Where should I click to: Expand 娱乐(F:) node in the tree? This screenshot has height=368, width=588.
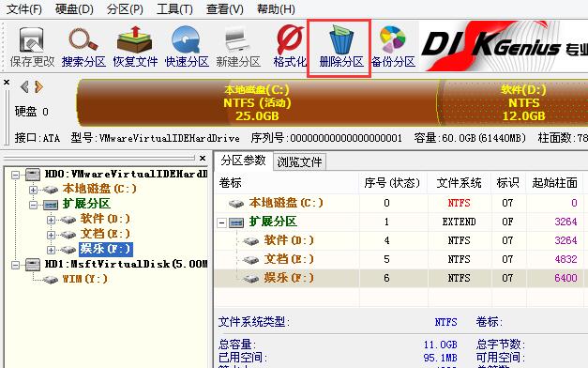51,250
